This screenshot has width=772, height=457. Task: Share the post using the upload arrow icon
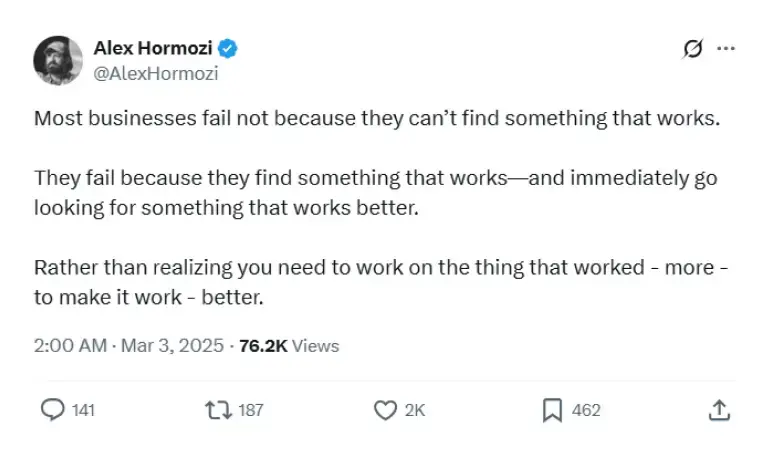click(x=719, y=410)
